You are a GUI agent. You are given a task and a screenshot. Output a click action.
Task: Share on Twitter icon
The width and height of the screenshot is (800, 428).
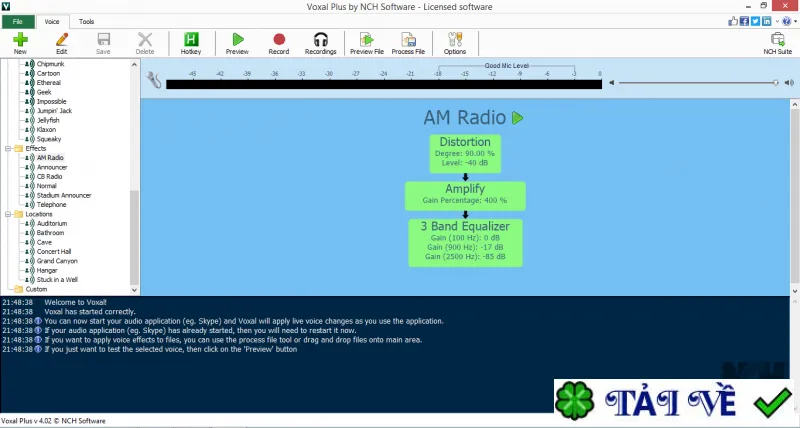click(756, 21)
